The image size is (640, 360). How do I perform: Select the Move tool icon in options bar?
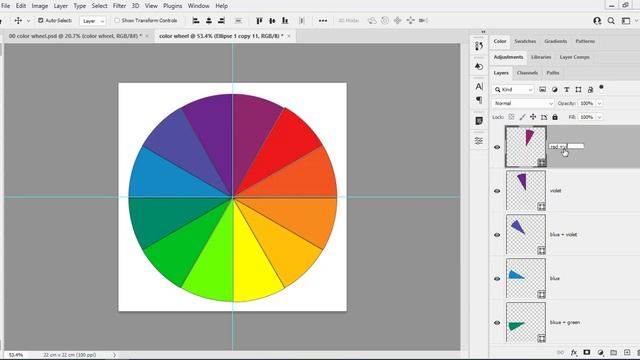click(18, 20)
